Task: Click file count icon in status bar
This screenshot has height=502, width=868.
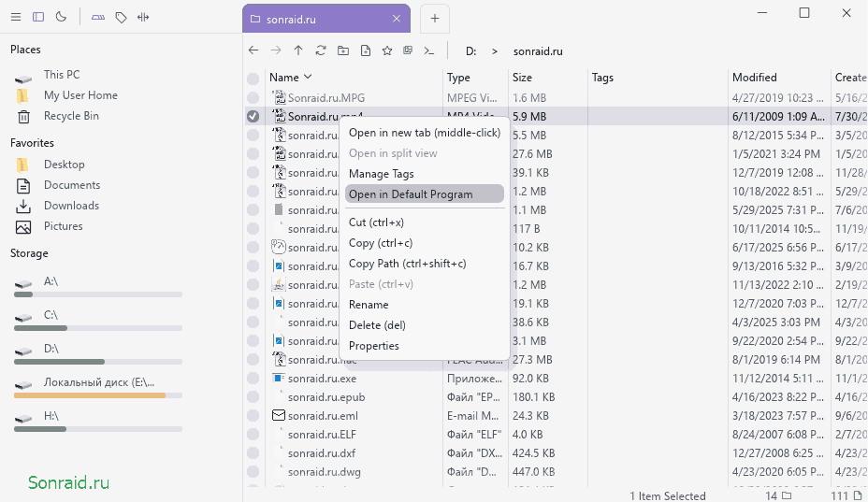Action: click(x=857, y=495)
